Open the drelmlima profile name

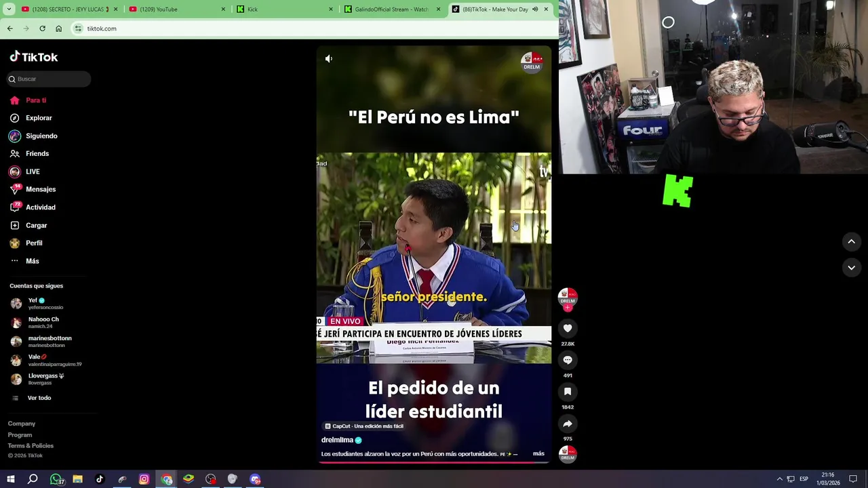click(337, 440)
